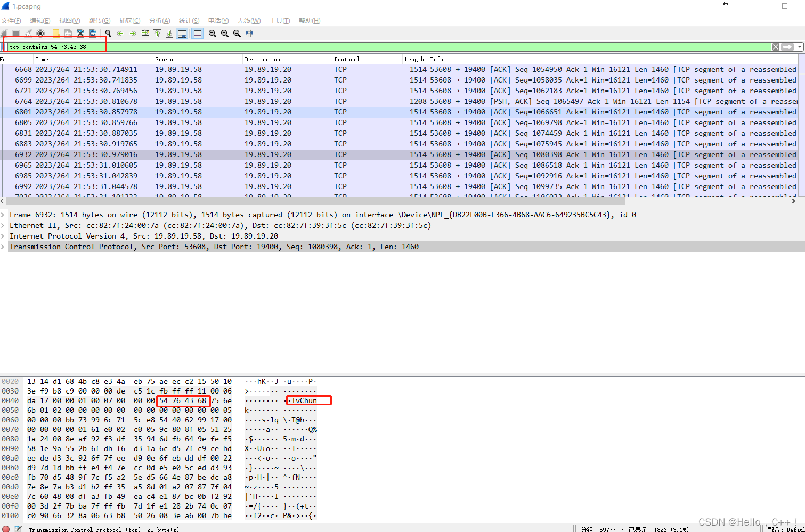Click Go to specified packet icon
805x532 pixels.
coord(145,34)
